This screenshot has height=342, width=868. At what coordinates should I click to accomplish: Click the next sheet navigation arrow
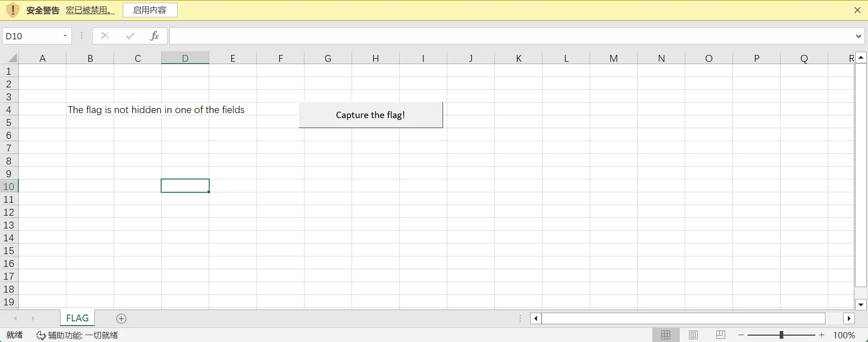point(33,318)
